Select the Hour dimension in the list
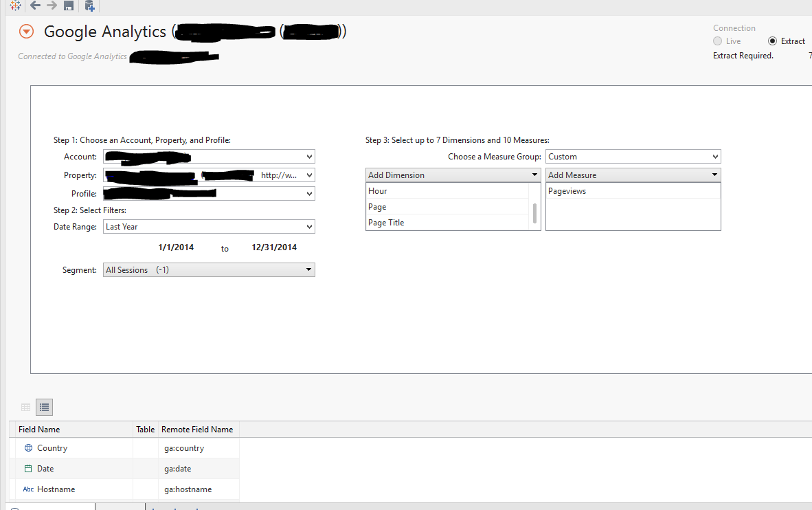This screenshot has width=812, height=510. 447,190
